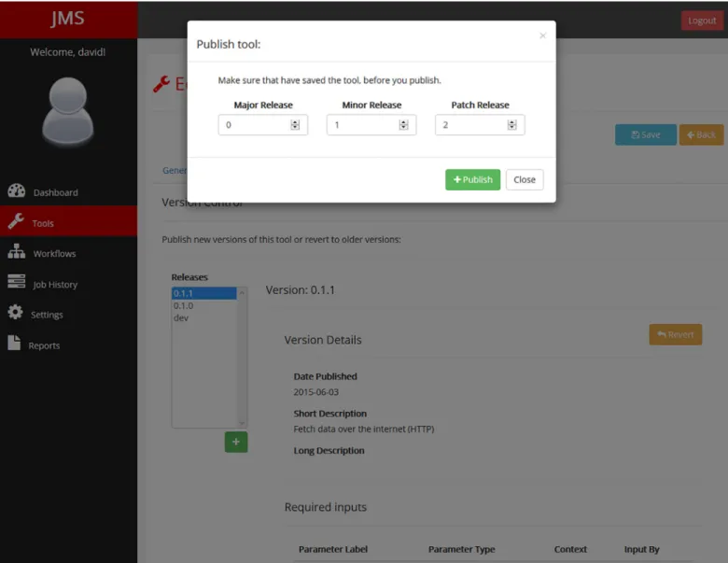Close the Publish tool dialog via Close button
728x563 pixels.
[x=525, y=180]
